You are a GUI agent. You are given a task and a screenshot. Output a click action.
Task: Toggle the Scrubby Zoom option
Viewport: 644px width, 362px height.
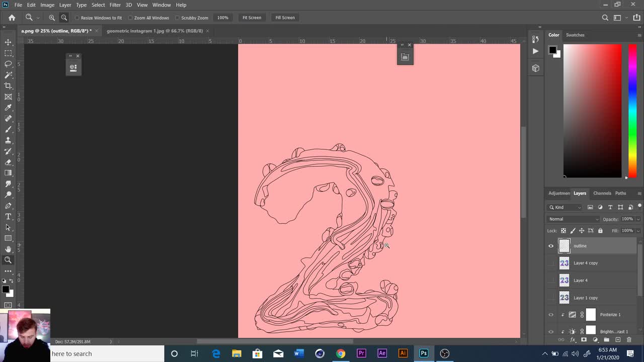pos(177,18)
